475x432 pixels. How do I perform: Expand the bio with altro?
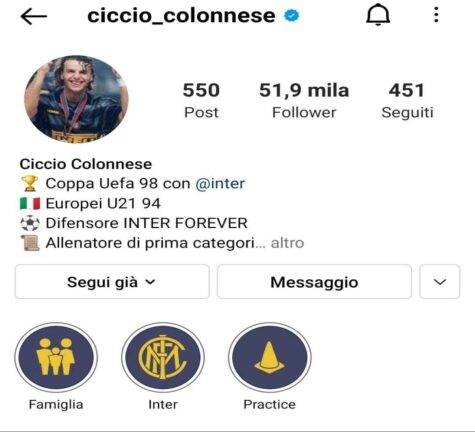287,243
